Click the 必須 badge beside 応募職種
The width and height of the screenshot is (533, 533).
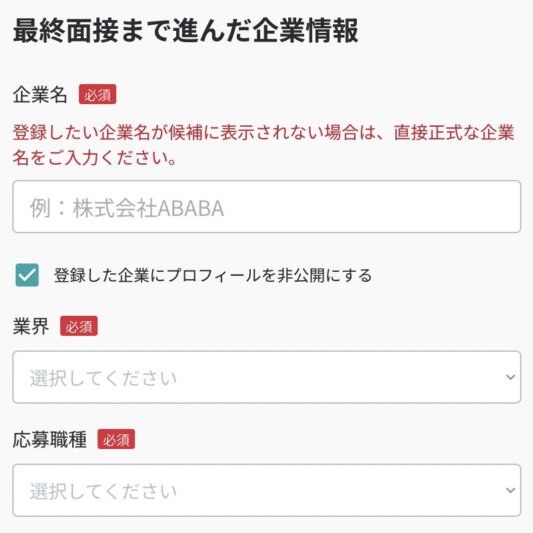point(116,439)
